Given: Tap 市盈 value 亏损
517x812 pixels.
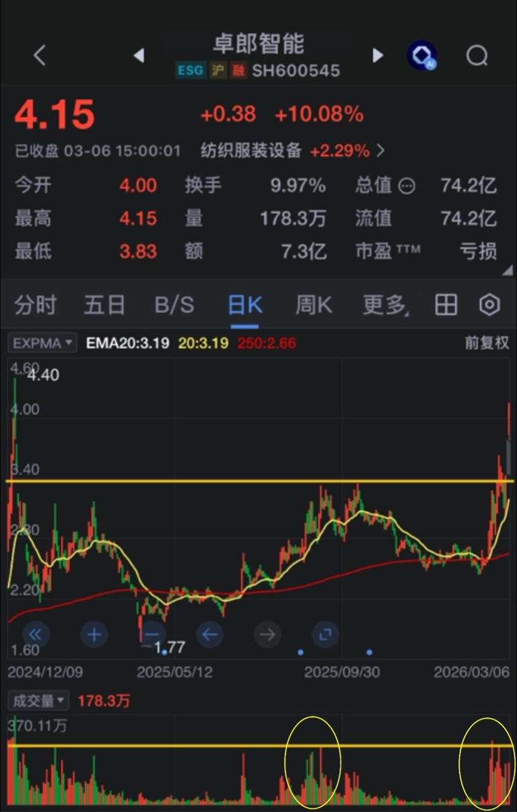Looking at the screenshot, I should coord(479,252).
